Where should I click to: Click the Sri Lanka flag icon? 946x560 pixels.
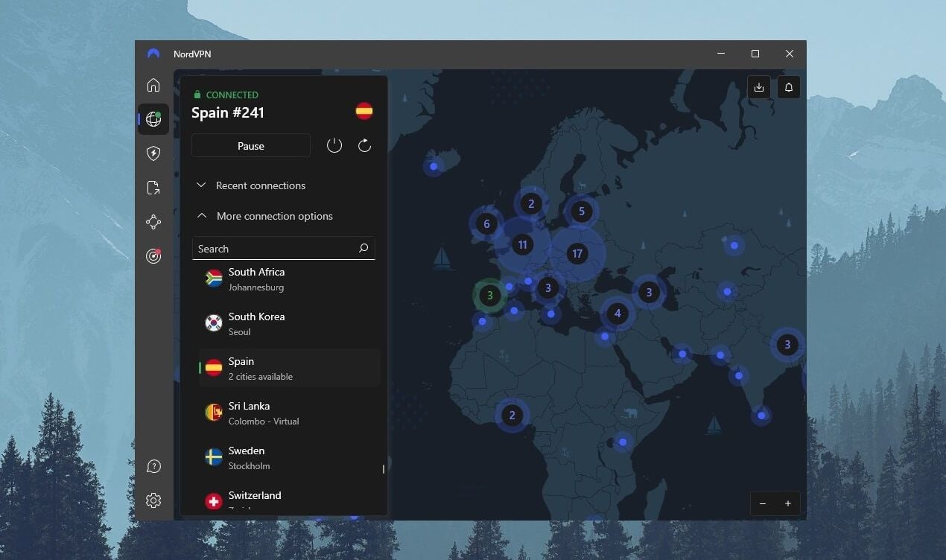pyautogui.click(x=214, y=413)
